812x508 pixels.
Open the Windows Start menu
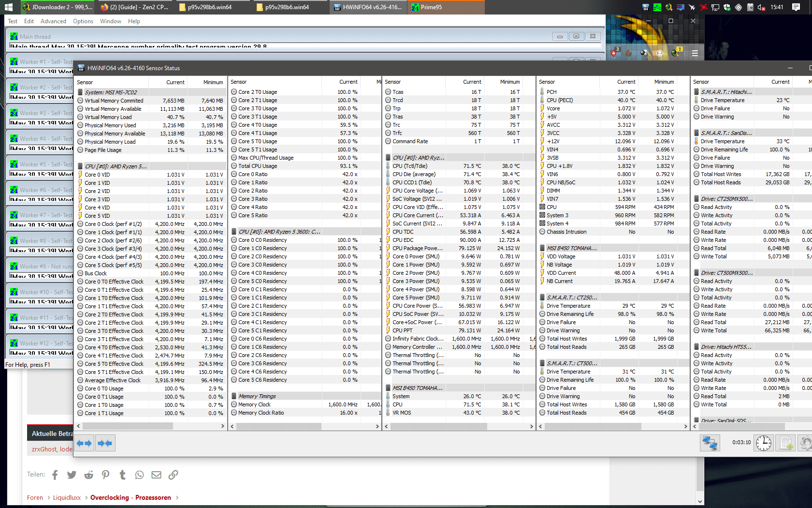pyautogui.click(x=9, y=7)
